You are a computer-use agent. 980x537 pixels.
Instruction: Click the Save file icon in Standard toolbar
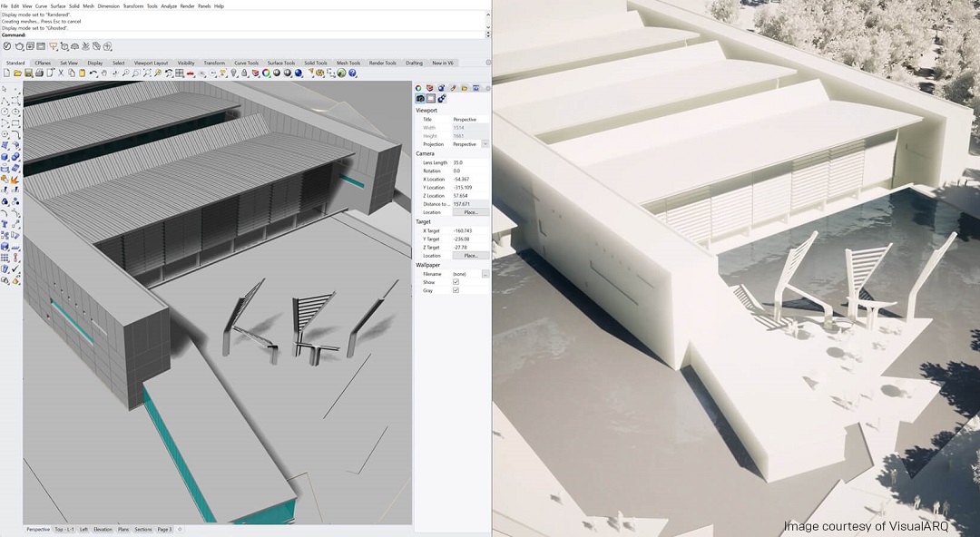[29, 73]
